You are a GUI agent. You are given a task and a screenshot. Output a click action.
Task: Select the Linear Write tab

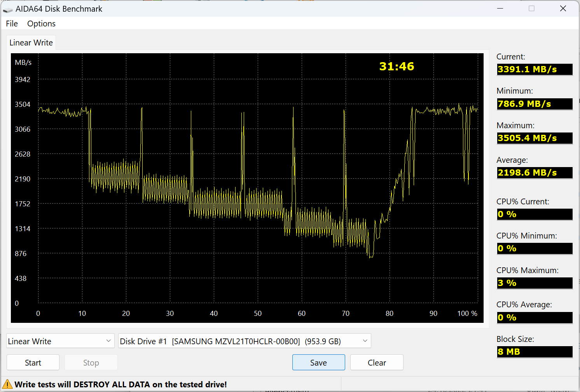(x=31, y=43)
